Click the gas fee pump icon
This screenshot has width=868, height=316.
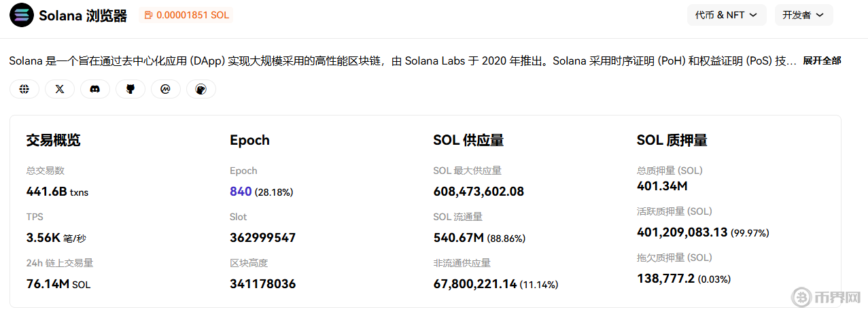(x=148, y=15)
